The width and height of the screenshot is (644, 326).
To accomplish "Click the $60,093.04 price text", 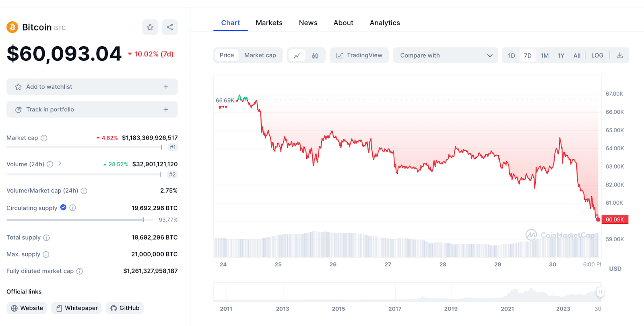I will (64, 54).
